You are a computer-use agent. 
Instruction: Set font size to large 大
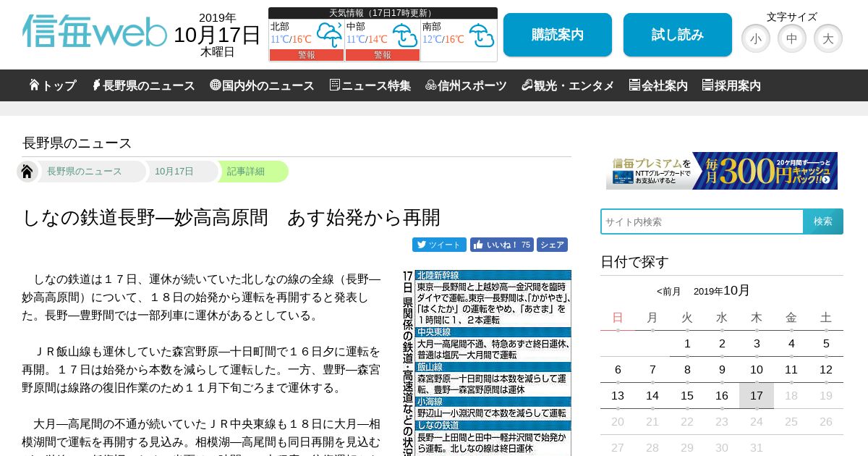pyautogui.click(x=828, y=38)
